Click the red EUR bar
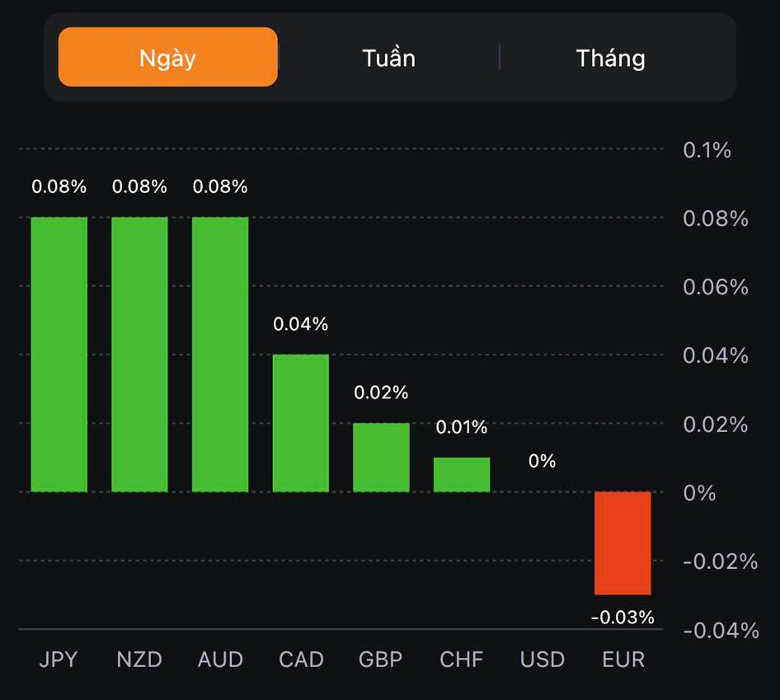780x700 pixels. click(623, 543)
